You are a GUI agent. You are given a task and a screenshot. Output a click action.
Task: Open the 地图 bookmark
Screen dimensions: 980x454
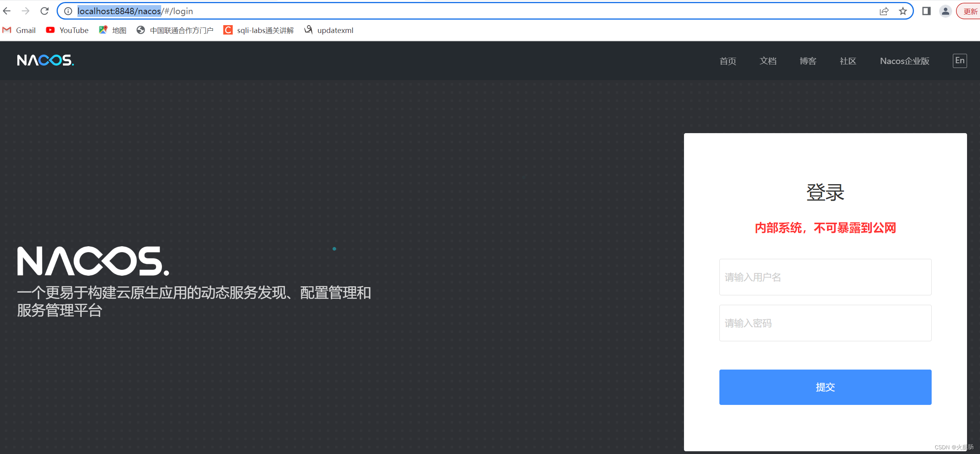113,30
